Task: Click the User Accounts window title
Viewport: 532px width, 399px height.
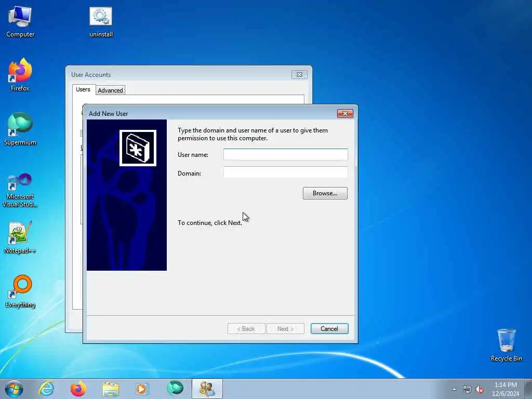Action: point(91,75)
